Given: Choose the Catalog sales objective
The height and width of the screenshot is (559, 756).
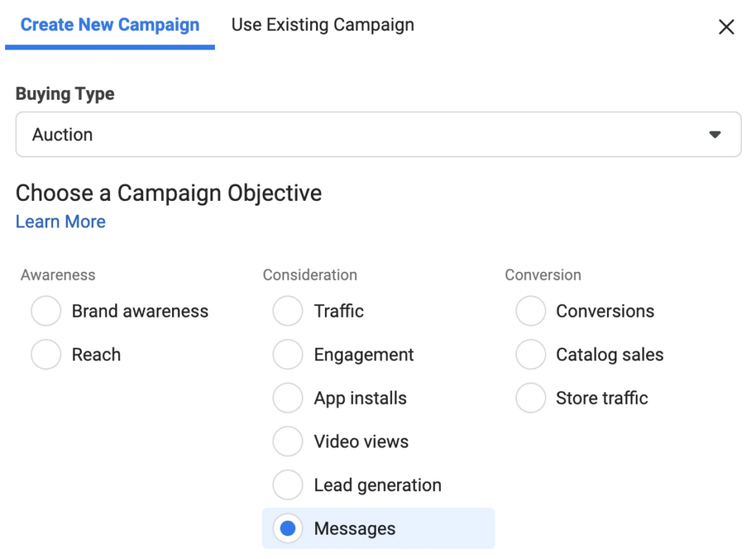Looking at the screenshot, I should click(x=530, y=354).
